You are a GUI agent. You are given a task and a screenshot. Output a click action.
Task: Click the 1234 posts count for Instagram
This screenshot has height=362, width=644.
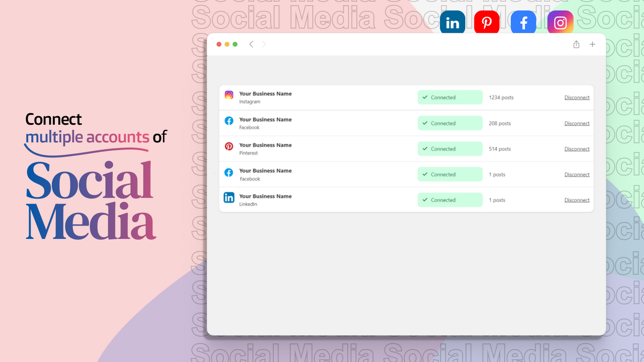point(501,97)
